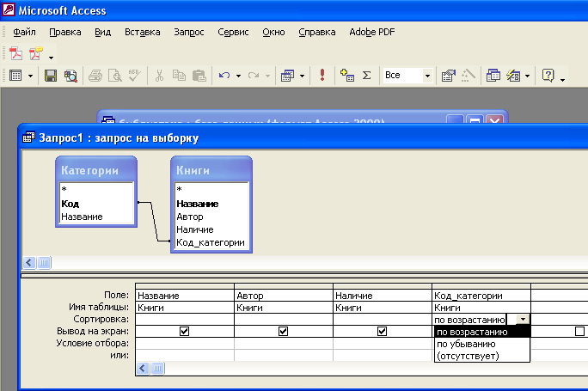Open the View mode table icon
Screen dimensions: 588x391
click(15, 76)
